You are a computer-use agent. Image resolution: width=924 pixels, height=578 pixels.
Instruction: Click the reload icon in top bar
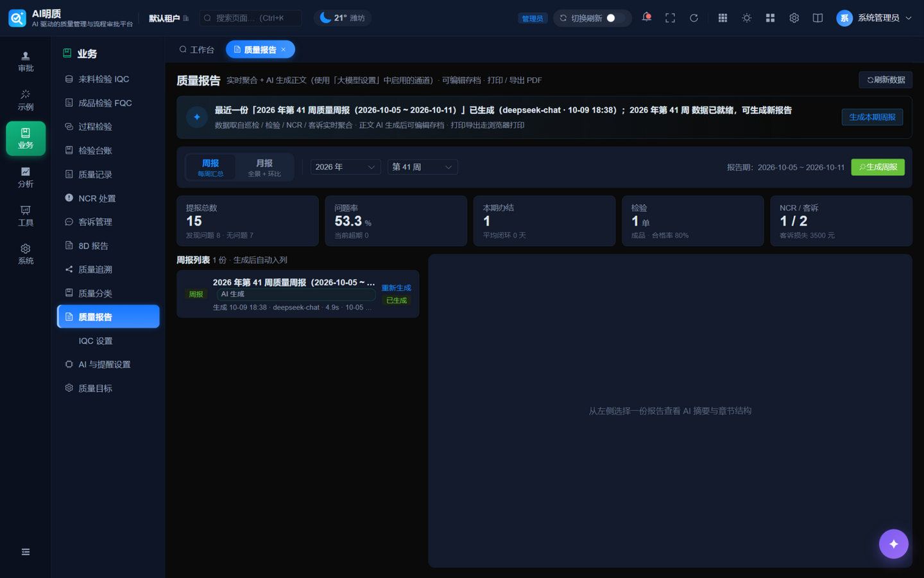[694, 18]
